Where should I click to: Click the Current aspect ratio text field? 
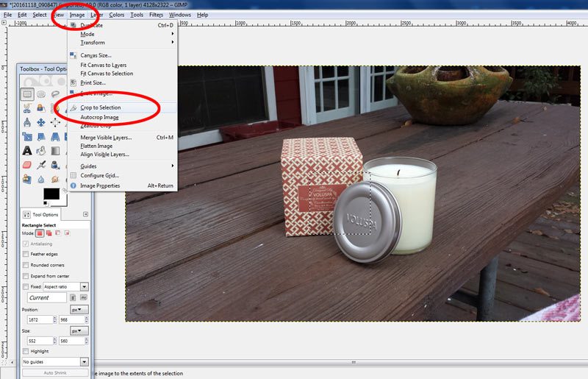coord(47,297)
